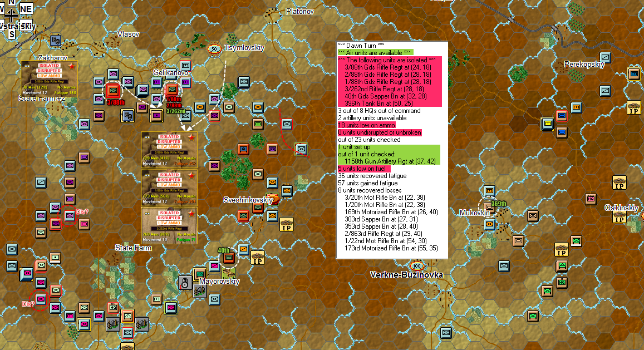Select the counter with a center dot, left side

(55, 258)
